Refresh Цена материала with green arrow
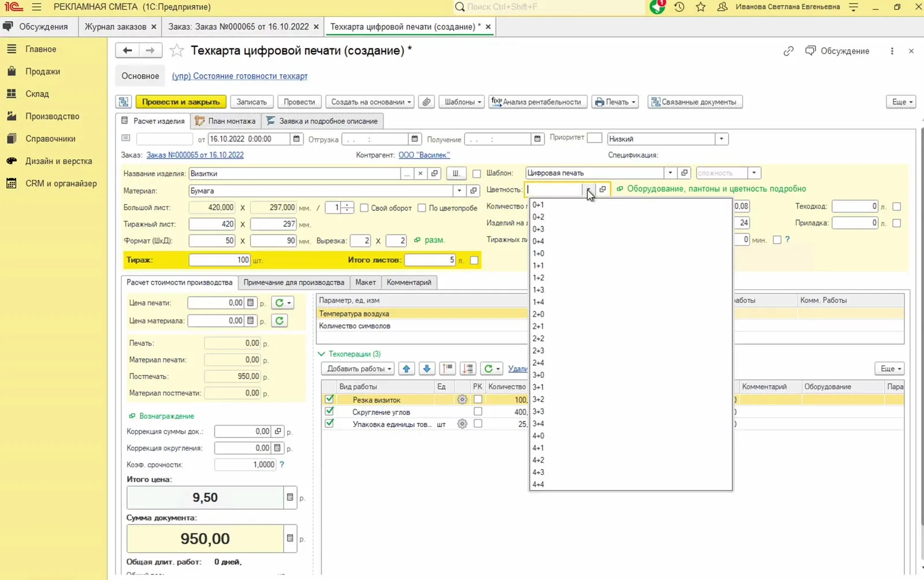924x580 pixels. pyautogui.click(x=280, y=321)
